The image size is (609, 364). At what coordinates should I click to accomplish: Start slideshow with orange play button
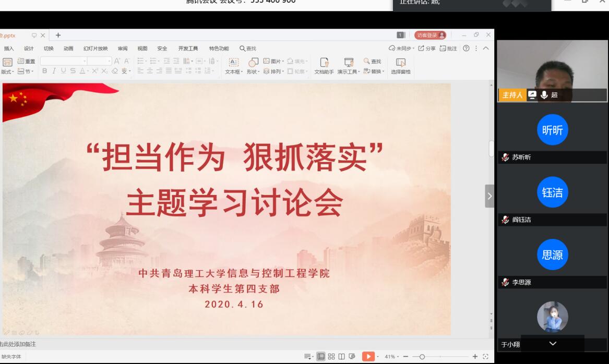[x=368, y=357]
